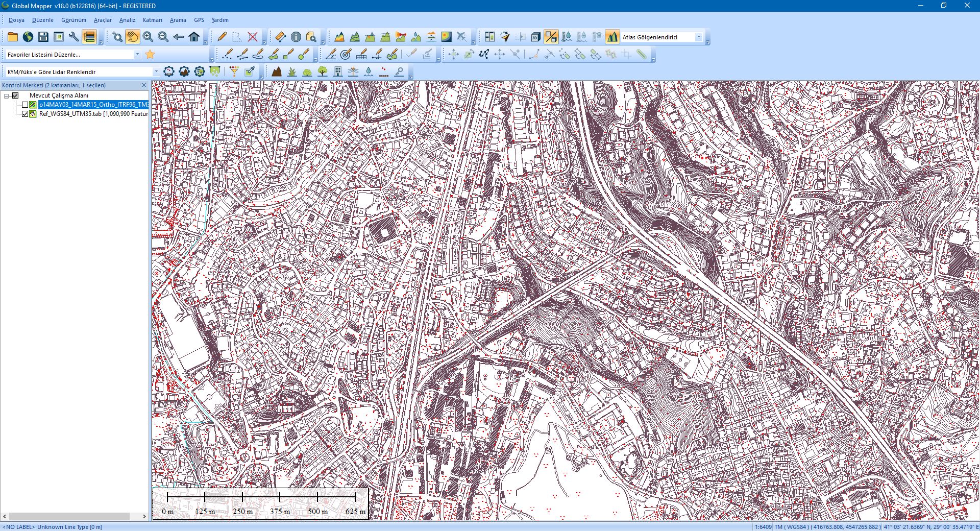
Task: Click the delete red X tool icon
Action: point(253,37)
